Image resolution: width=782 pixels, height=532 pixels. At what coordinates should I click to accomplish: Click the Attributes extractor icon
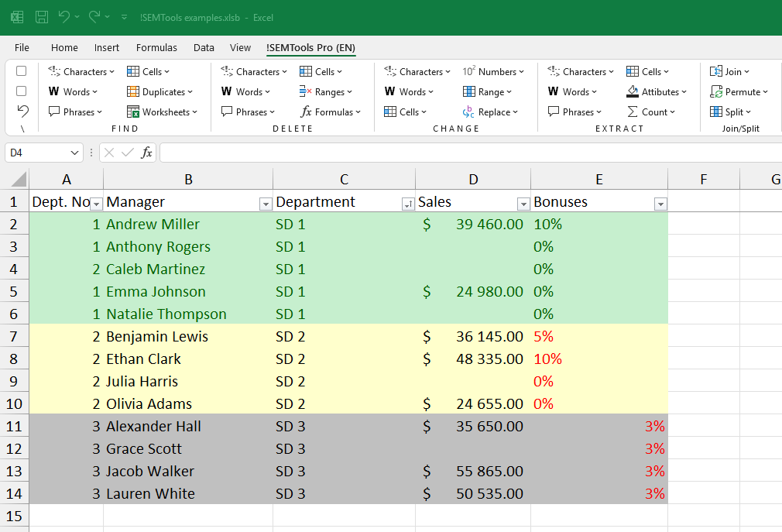(657, 91)
